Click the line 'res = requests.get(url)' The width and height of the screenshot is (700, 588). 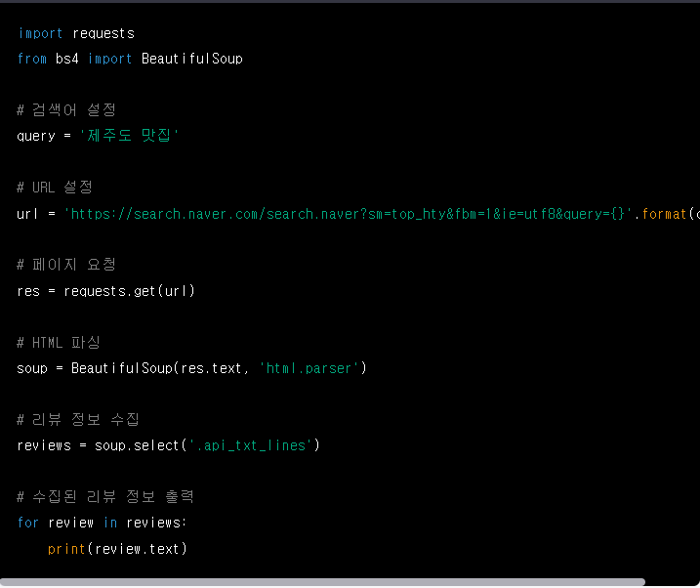click(105, 291)
